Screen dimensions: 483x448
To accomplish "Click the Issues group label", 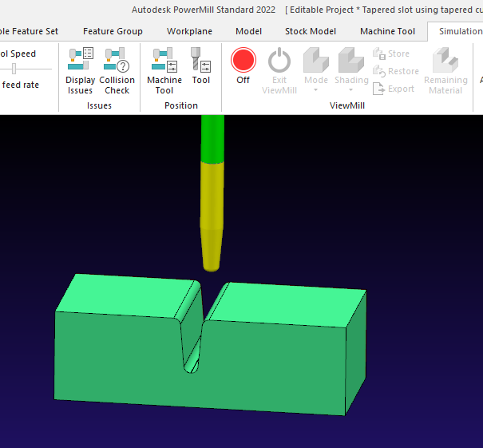I will [x=99, y=105].
